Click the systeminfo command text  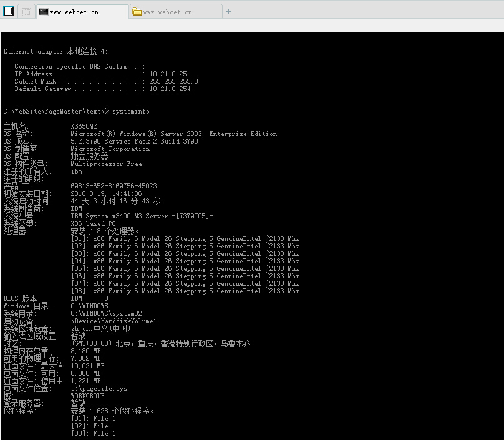click(131, 111)
